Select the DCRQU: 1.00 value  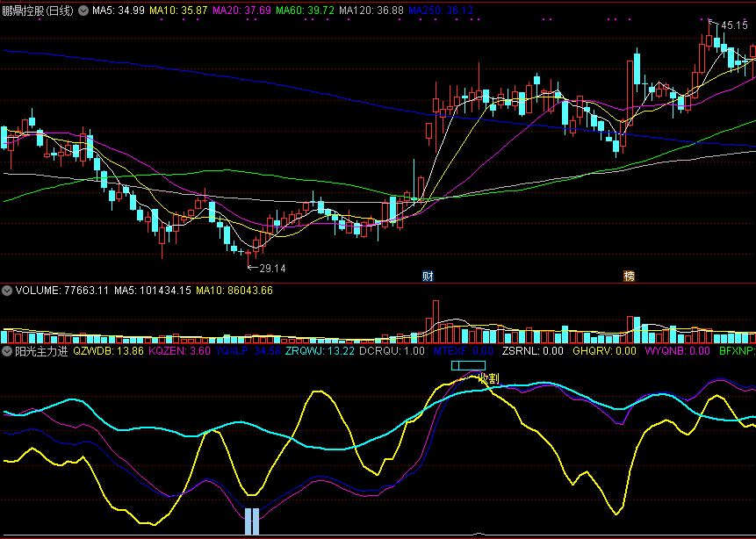pyautogui.click(x=392, y=351)
